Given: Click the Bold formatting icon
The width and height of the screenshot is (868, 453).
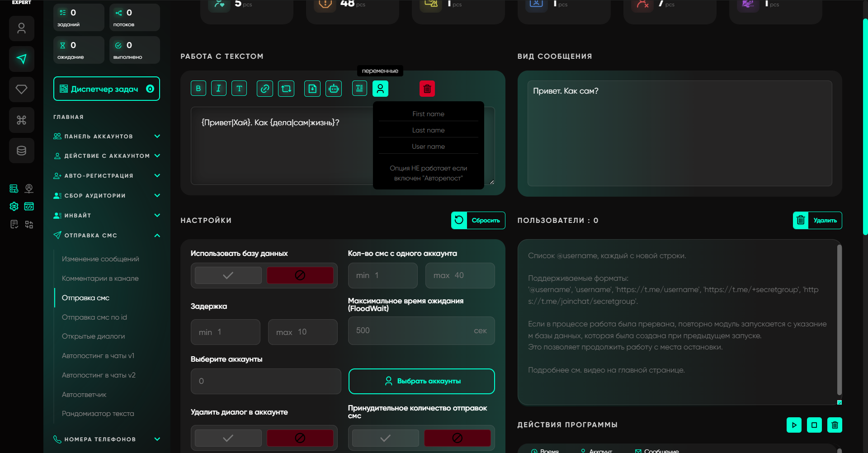Looking at the screenshot, I should [x=198, y=89].
